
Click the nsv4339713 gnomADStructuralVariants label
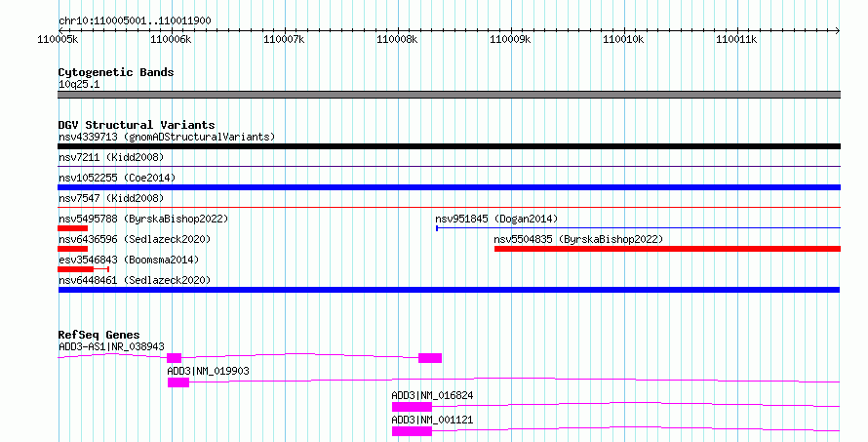coord(167,137)
